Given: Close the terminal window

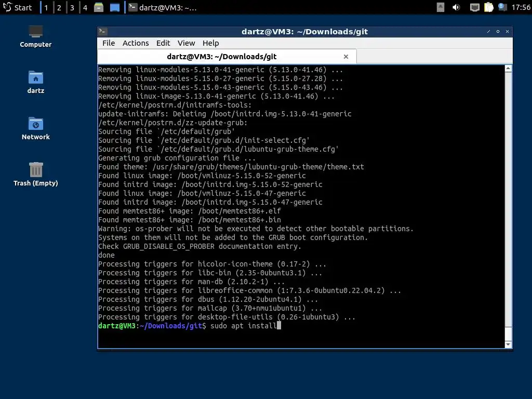Looking at the screenshot, I should (x=508, y=32).
